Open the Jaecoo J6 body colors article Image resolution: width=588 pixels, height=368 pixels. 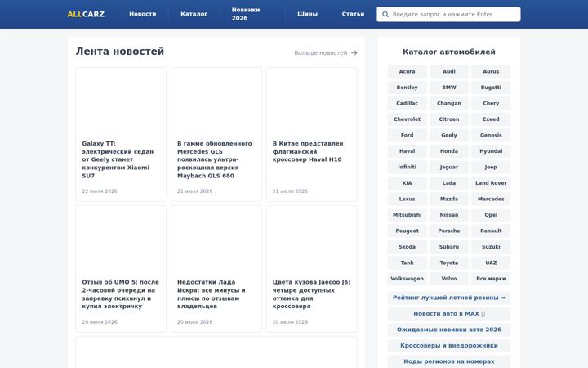(311, 294)
